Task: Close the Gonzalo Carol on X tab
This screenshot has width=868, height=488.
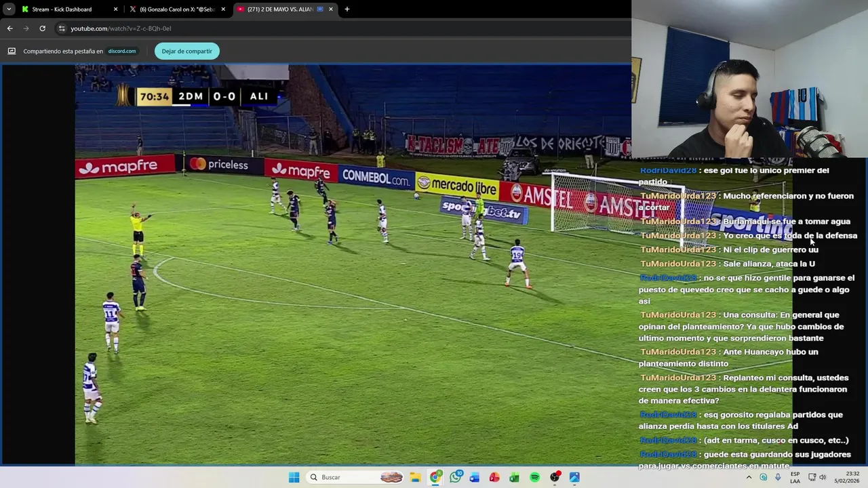Action: tap(223, 9)
